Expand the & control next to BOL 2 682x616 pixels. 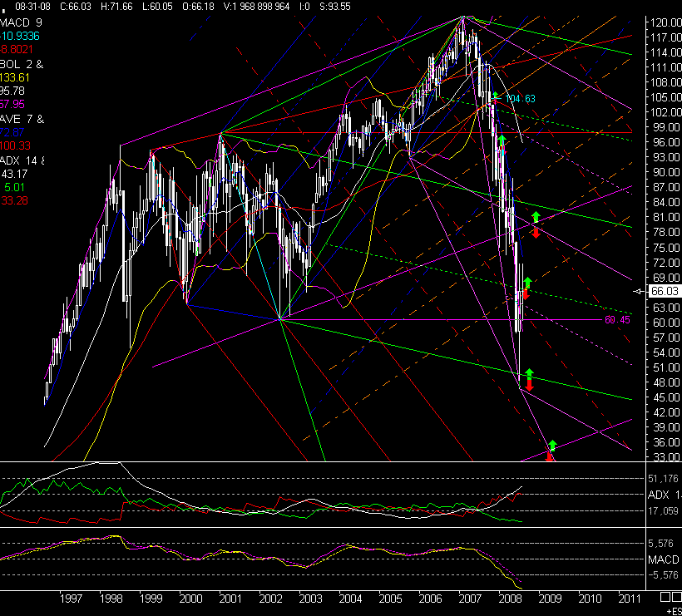40,64
